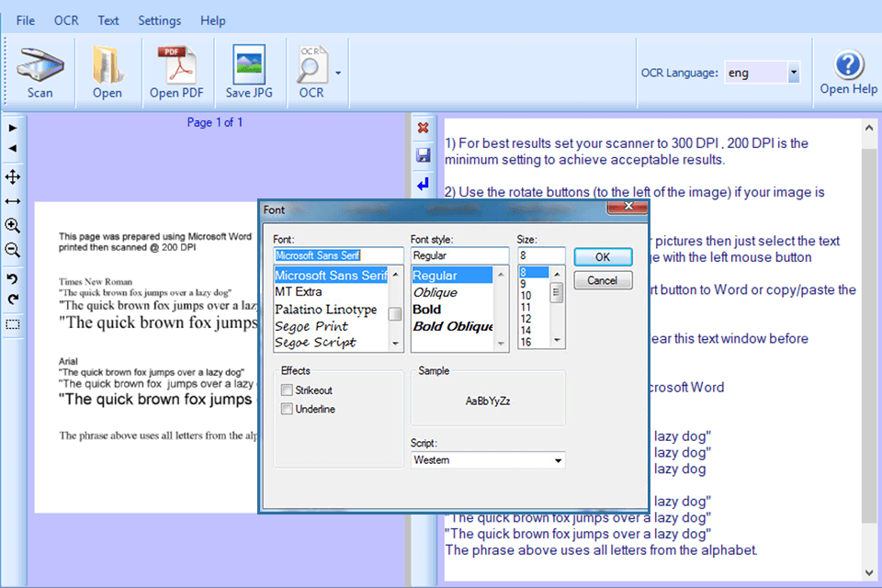
Task: Save recognized text using the floppy disk icon
Action: (423, 155)
